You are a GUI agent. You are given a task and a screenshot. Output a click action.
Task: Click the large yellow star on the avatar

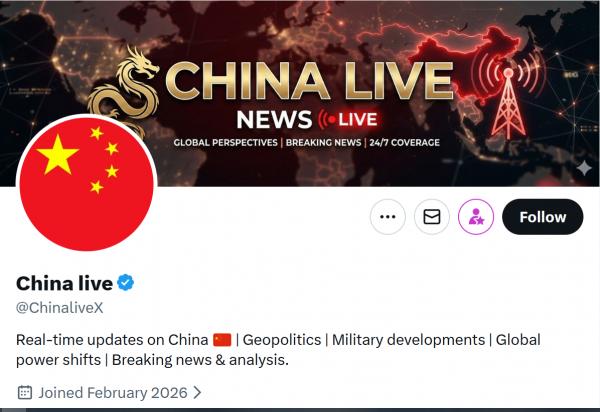click(57, 155)
